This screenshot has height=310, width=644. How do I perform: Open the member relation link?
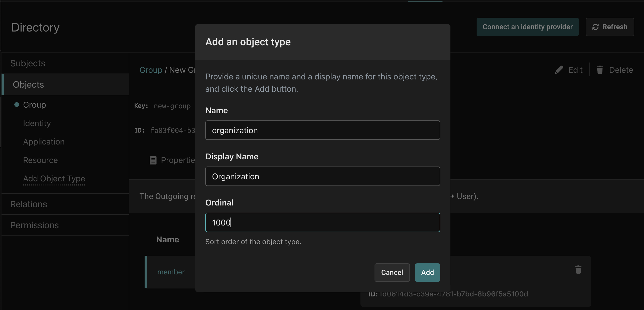171,272
